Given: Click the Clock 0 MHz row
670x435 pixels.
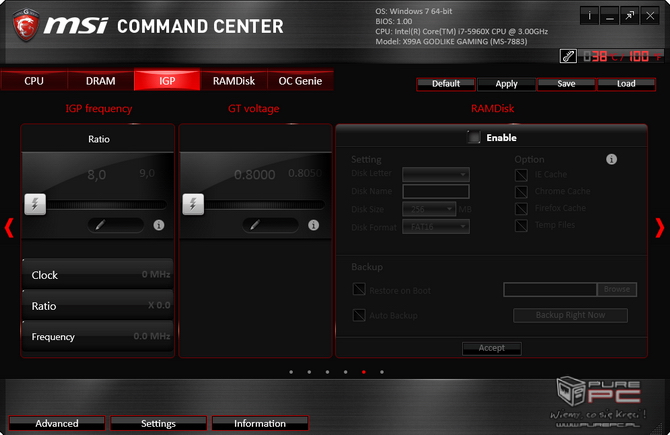Looking at the screenshot, I should pos(98,274).
